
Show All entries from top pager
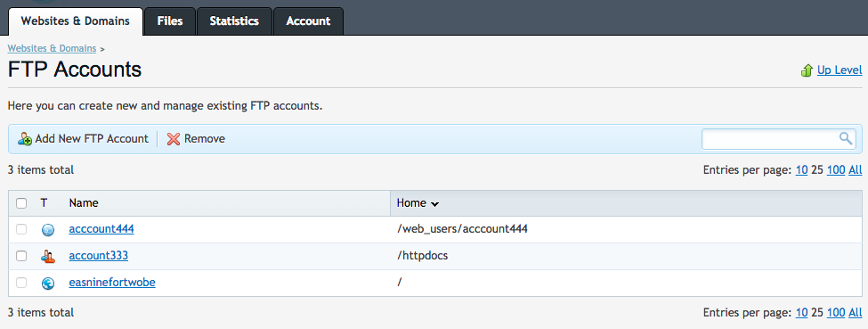click(856, 170)
